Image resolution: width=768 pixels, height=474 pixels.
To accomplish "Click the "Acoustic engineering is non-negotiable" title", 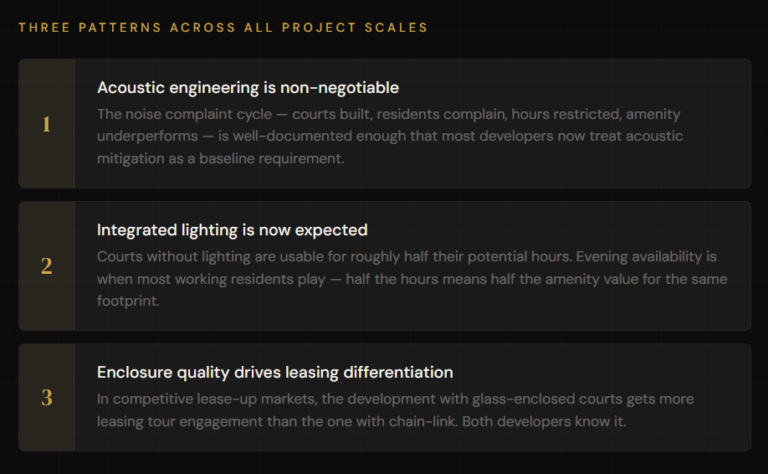I will [248, 88].
